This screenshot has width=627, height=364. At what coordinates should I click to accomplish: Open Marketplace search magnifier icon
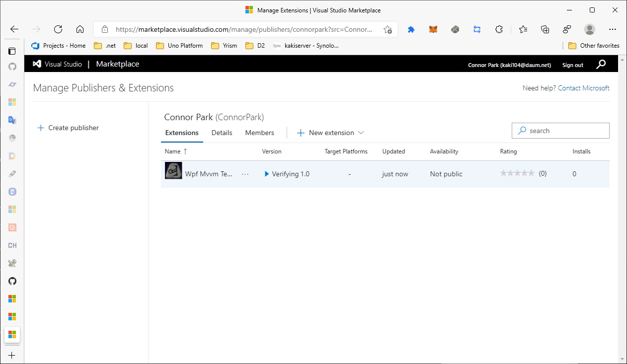point(601,64)
